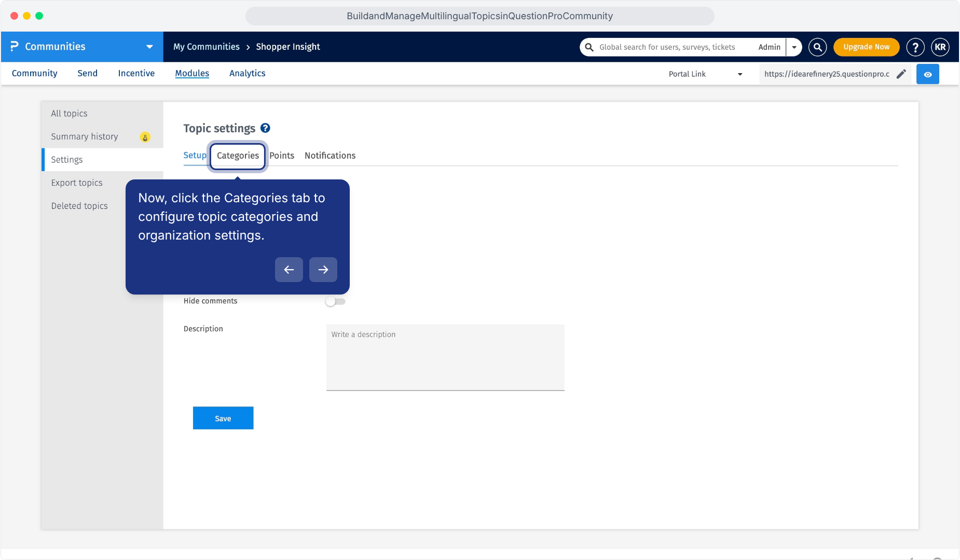Click the QuestionPro logo icon
960x560 pixels.
coord(15,47)
